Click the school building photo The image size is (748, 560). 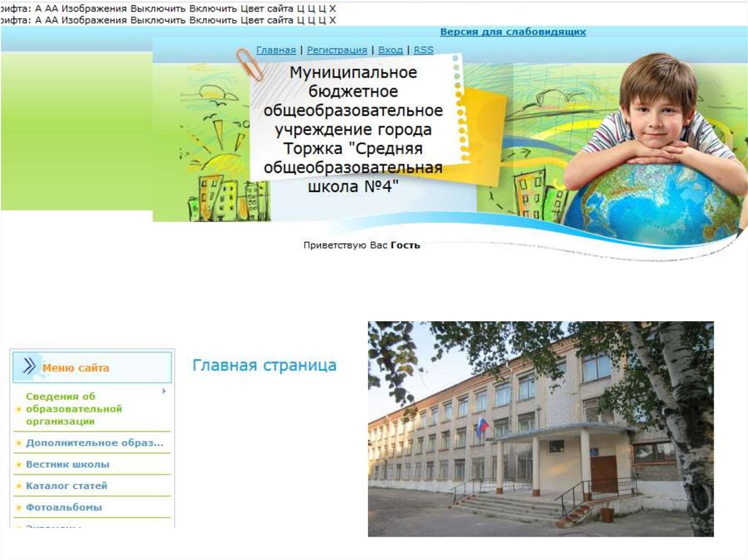point(540,429)
